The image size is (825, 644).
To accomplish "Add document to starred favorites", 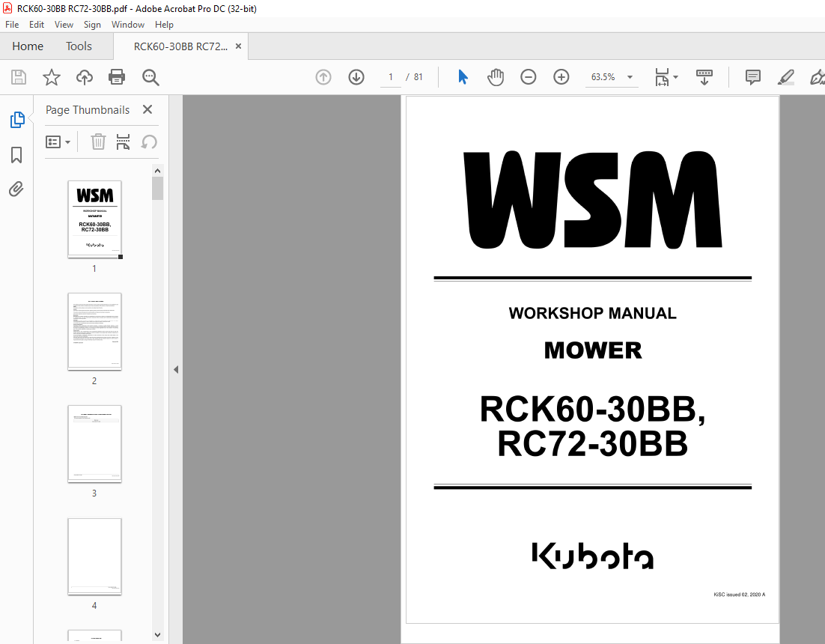I will coord(52,77).
